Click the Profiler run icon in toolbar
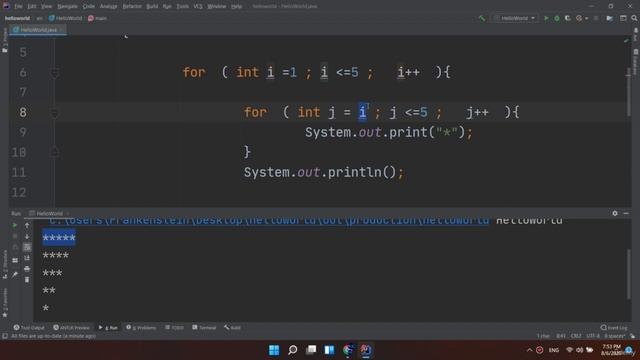The height and width of the screenshot is (360, 640). pyautogui.click(x=579, y=18)
